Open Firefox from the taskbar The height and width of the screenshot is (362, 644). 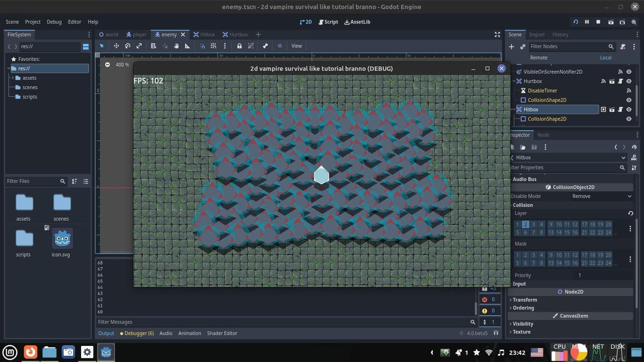click(x=31, y=352)
